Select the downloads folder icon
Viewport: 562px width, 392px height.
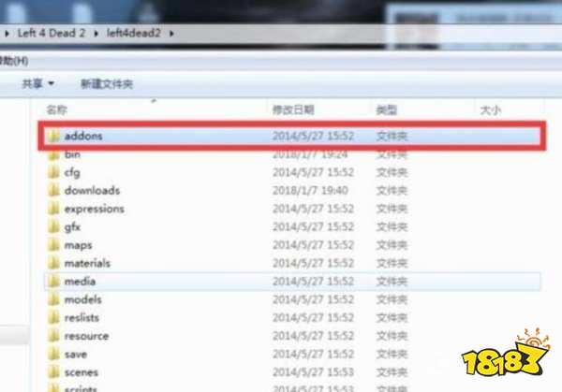pos(53,191)
